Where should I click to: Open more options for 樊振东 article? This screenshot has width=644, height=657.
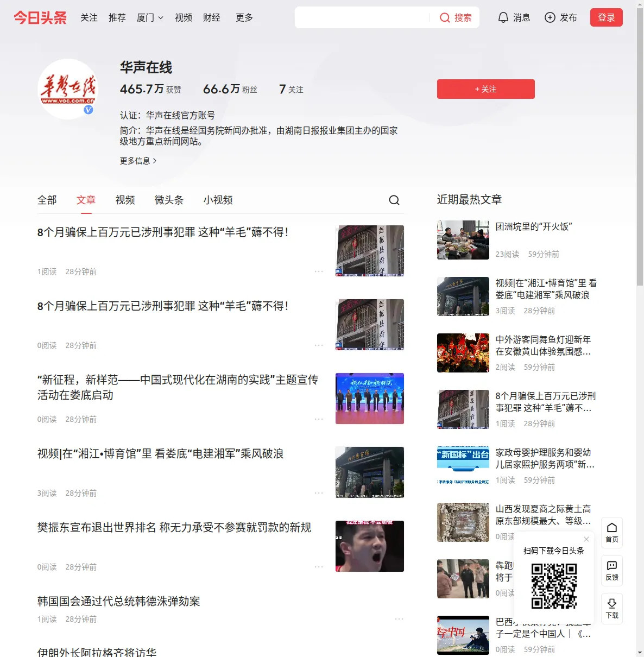319,566
